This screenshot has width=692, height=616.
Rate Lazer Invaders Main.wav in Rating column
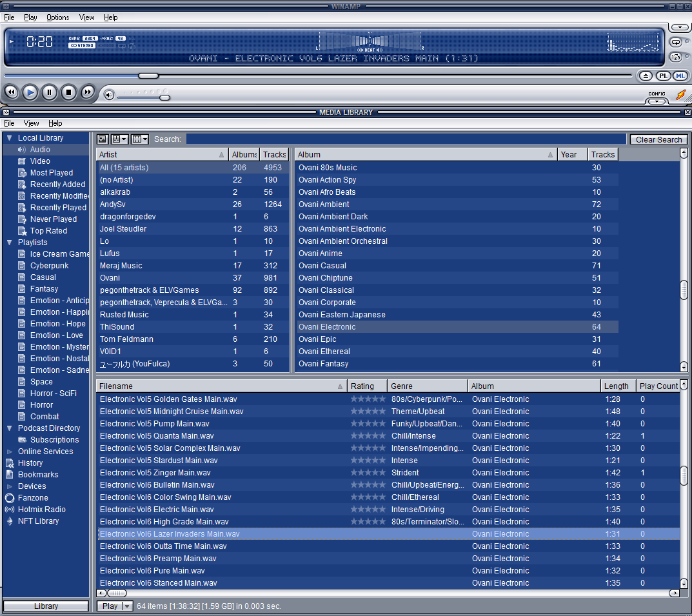[x=368, y=534]
